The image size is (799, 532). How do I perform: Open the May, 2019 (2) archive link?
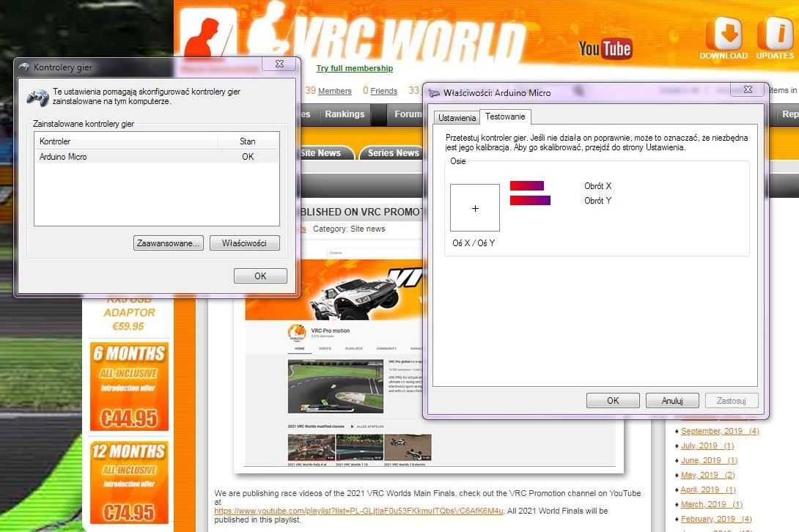707,475
